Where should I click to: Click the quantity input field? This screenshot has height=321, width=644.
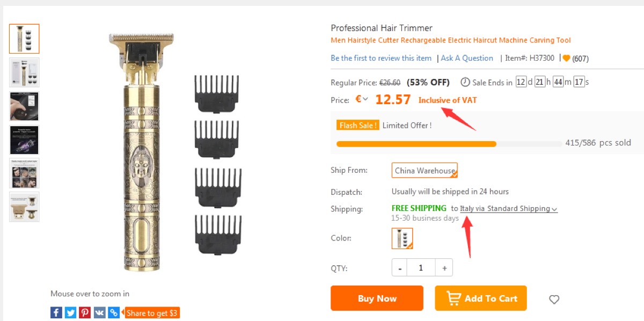pos(421,267)
